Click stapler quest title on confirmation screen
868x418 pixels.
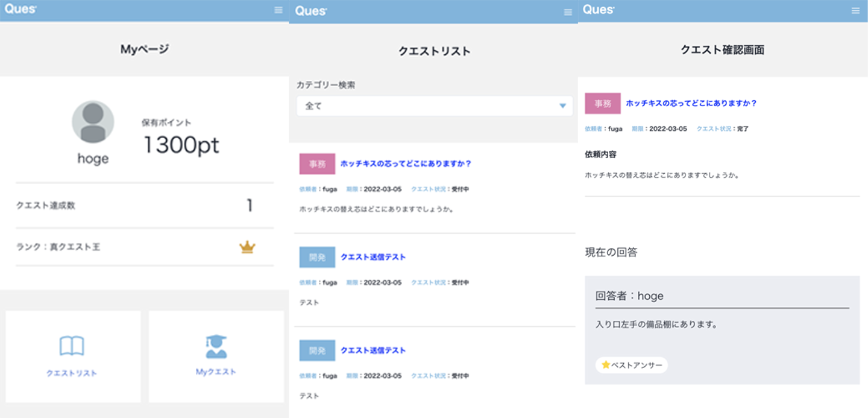[x=691, y=103]
